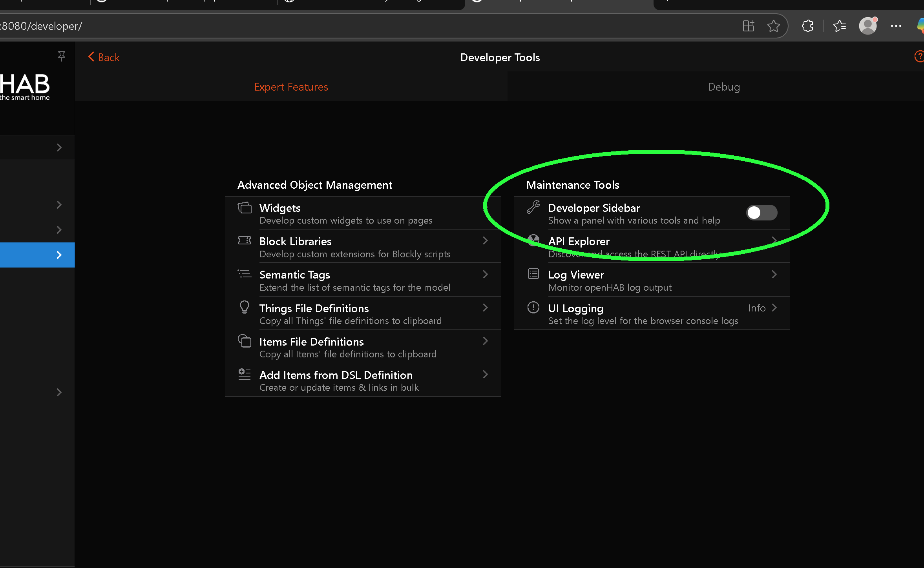Click the favorites star in address bar
The height and width of the screenshot is (568, 924).
pyautogui.click(x=773, y=26)
